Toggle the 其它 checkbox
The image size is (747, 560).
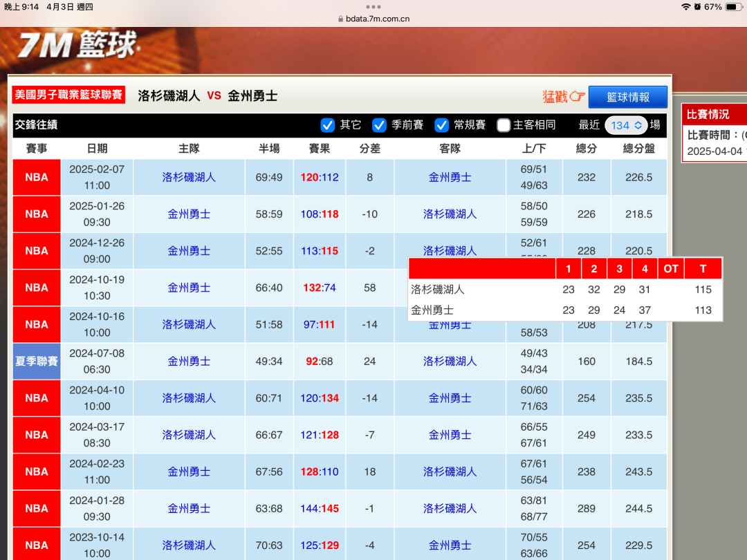(x=327, y=125)
